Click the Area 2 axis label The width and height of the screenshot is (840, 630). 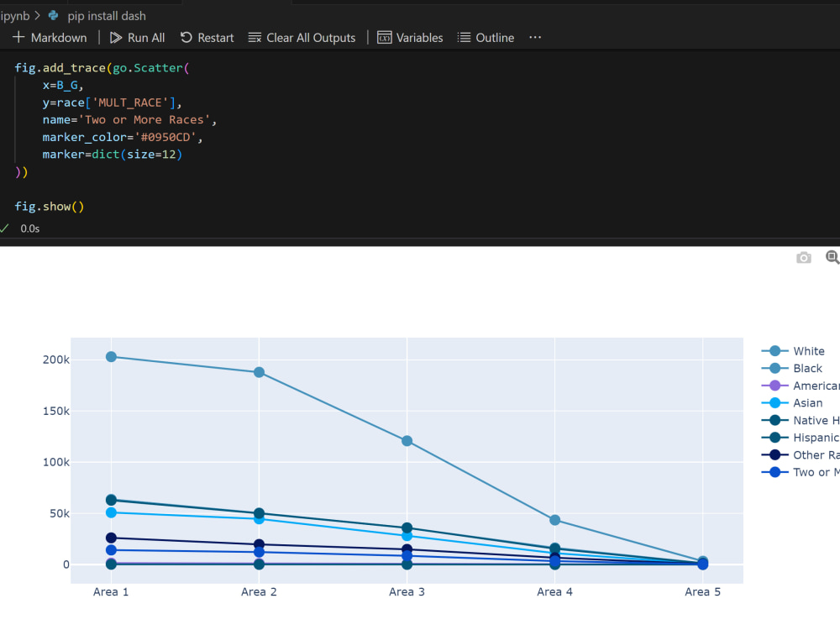pos(259,592)
